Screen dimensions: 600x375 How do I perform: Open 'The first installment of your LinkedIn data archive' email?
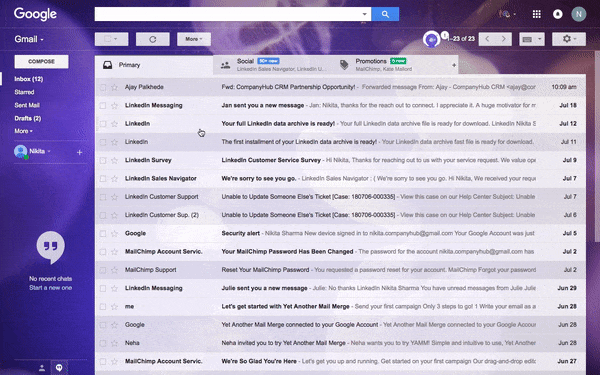[x=340, y=142]
